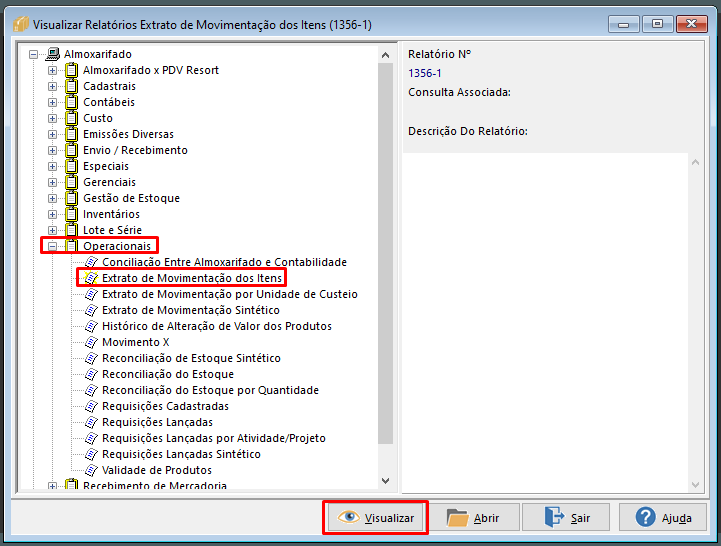Viewport: 721px width, 546px height.
Task: Minimize the report viewer window
Action: pos(624,24)
